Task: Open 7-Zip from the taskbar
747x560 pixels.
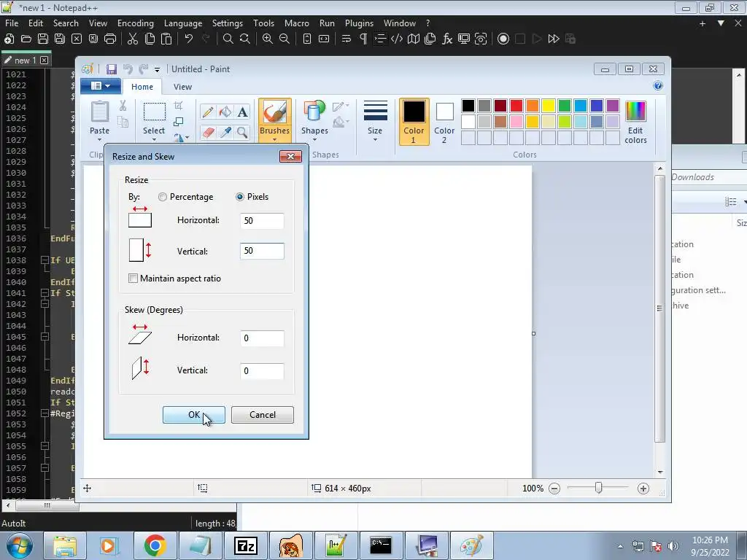Action: 246,545
